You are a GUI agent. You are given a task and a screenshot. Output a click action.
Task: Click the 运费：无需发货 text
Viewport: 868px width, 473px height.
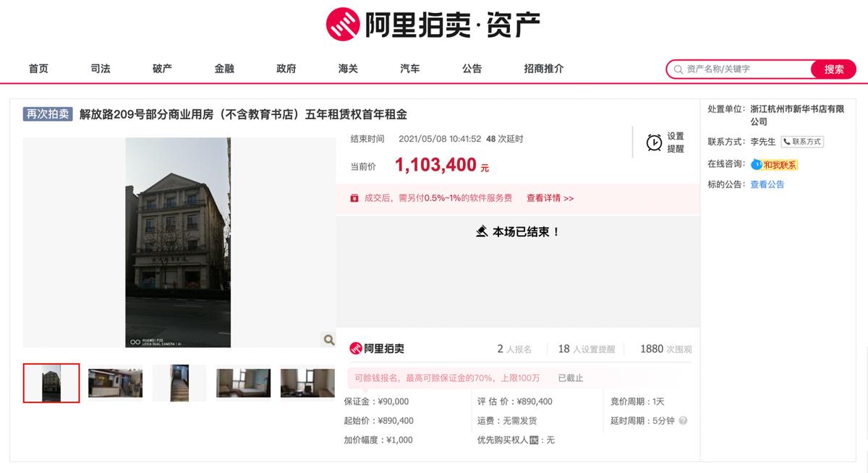(507, 421)
